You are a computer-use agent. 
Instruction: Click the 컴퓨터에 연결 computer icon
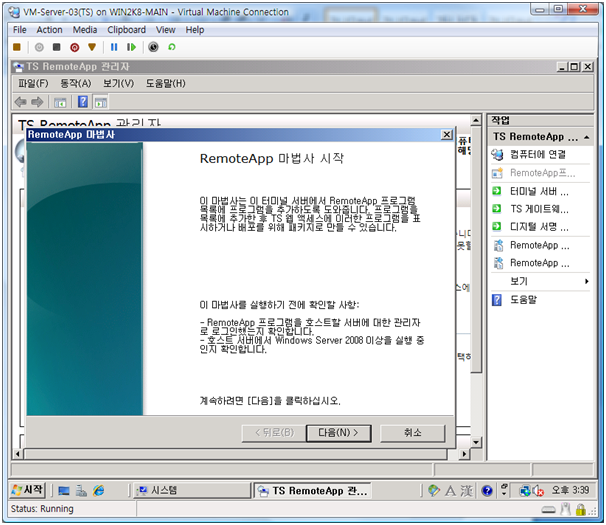pyautogui.click(x=497, y=155)
